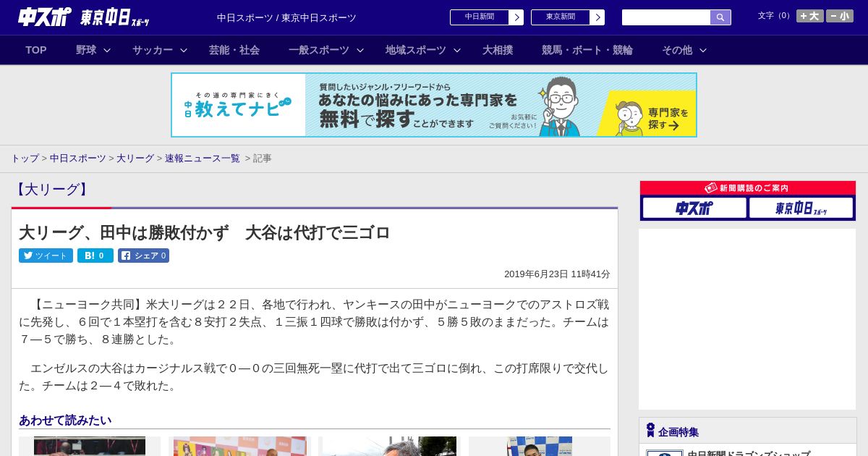Open the 東京新聞 link button
The width and height of the screenshot is (868, 456).
(x=560, y=17)
